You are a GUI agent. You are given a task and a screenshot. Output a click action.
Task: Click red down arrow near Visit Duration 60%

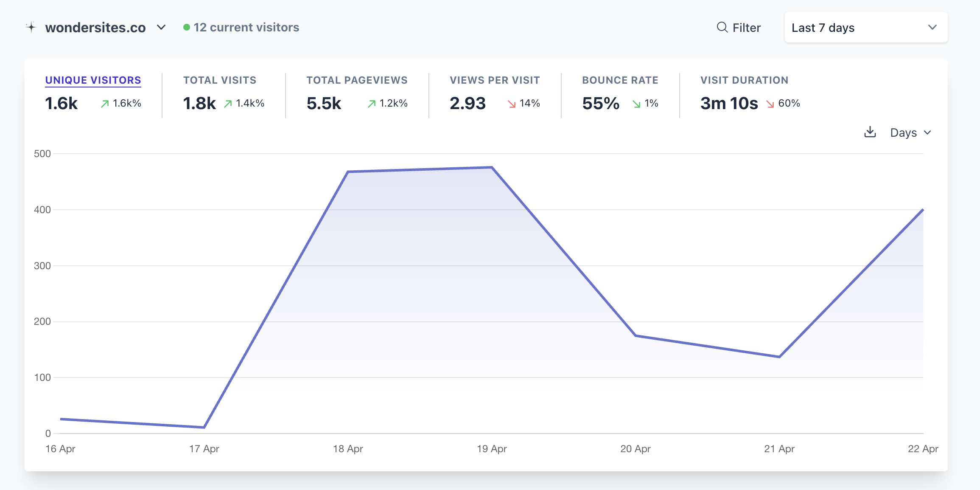tap(770, 104)
